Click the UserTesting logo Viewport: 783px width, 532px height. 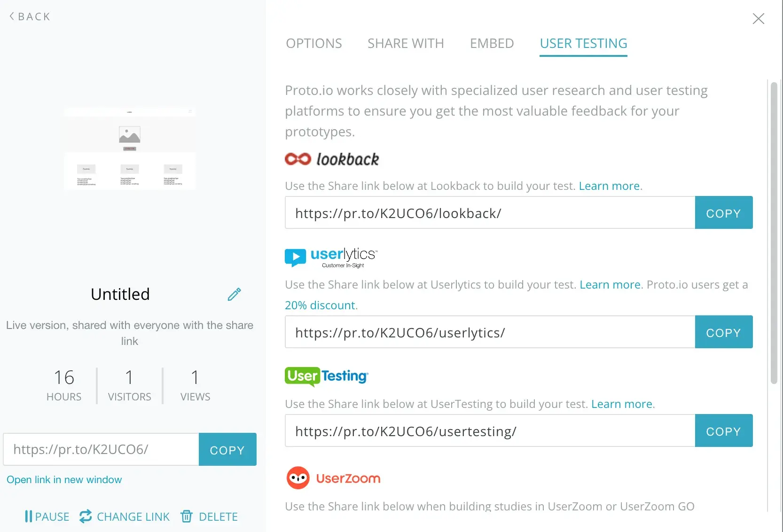pos(327,376)
